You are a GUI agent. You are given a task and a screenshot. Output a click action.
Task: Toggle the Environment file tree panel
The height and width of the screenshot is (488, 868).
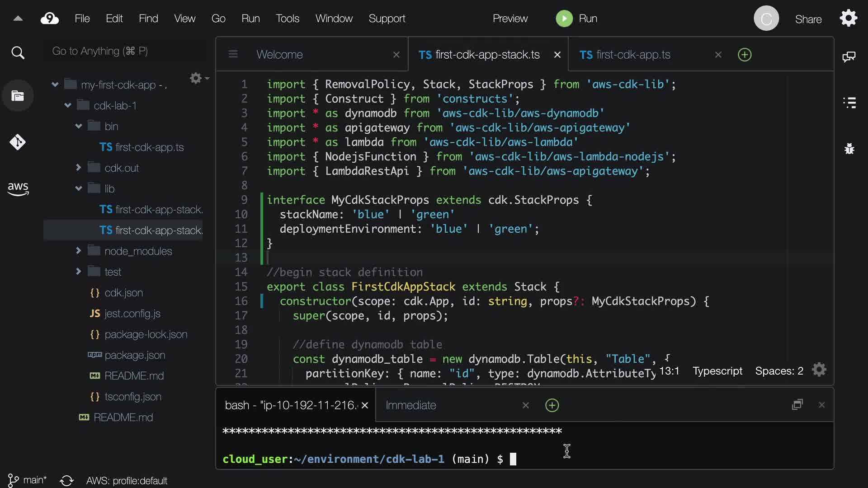(x=18, y=96)
